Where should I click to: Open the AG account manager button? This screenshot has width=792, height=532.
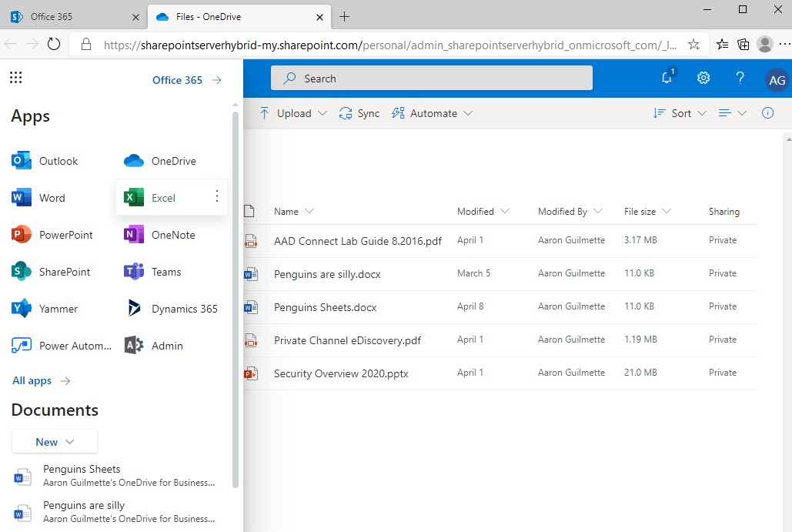777,80
